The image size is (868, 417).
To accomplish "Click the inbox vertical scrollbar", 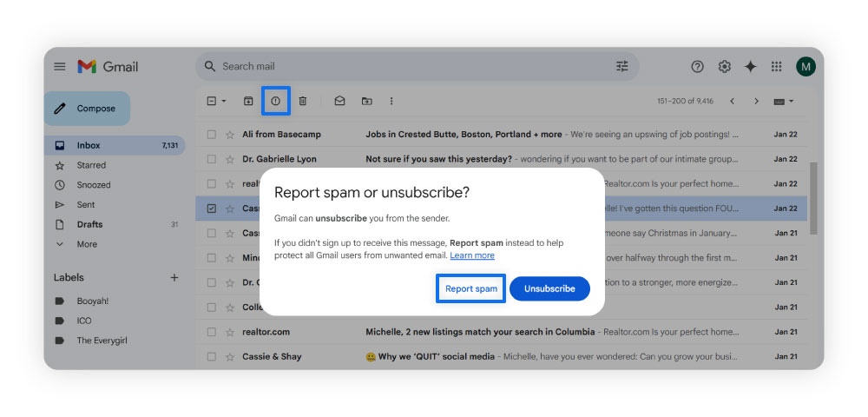I will [814, 198].
